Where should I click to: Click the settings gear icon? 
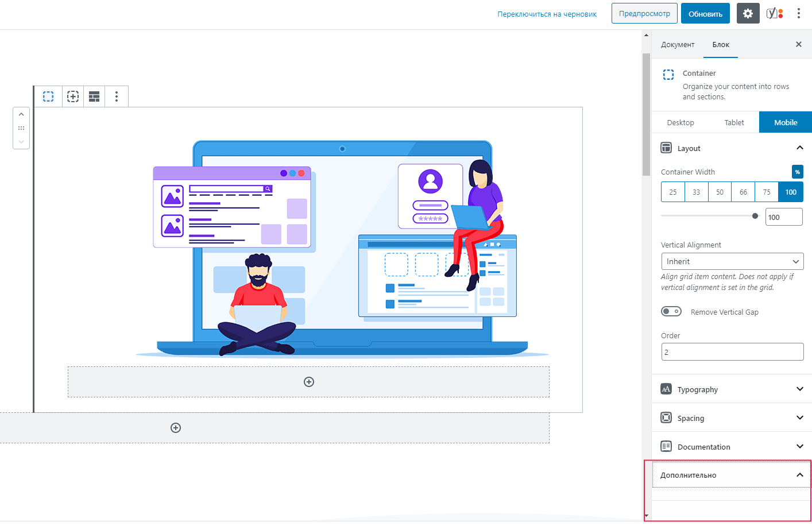click(x=748, y=14)
